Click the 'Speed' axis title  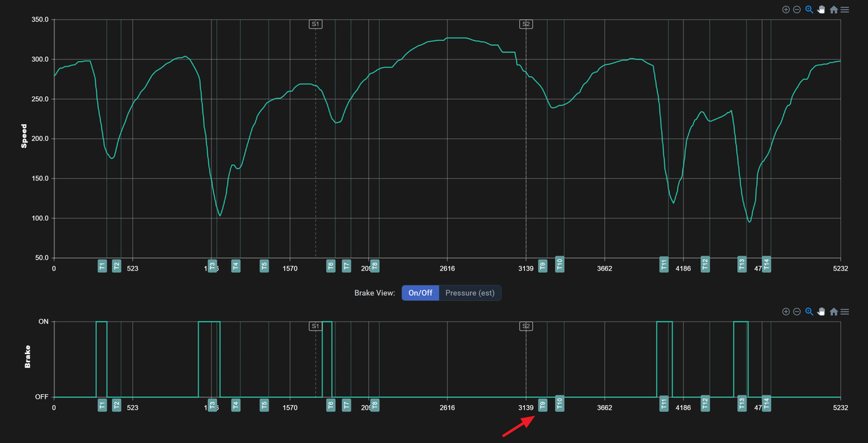pos(24,136)
